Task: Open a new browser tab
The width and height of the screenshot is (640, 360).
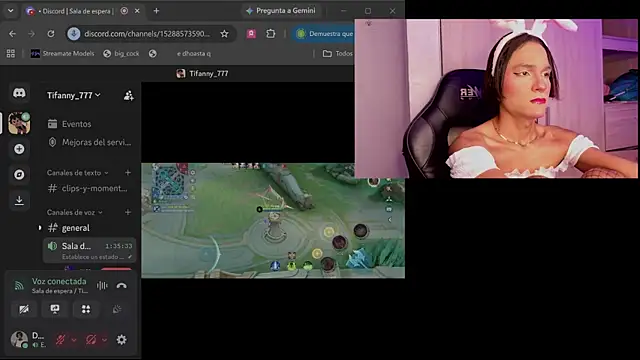Action: [x=156, y=11]
